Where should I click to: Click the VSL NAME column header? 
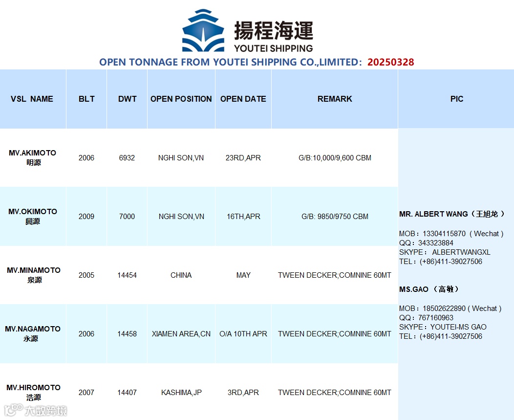(32, 99)
